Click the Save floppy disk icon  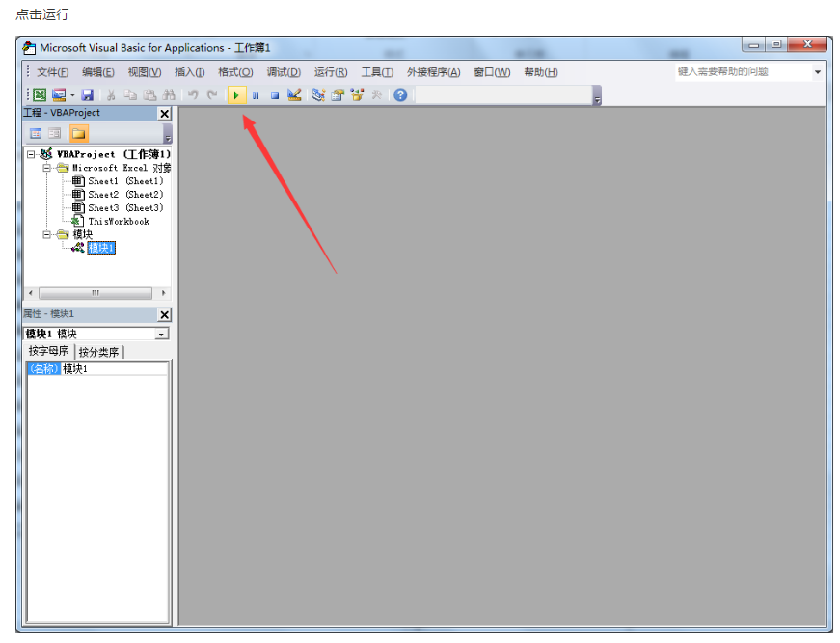(88, 95)
